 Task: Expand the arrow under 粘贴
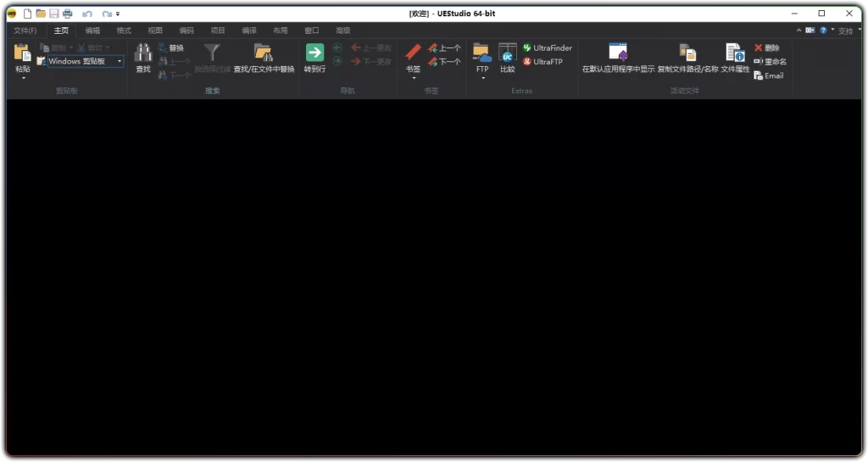(23, 78)
